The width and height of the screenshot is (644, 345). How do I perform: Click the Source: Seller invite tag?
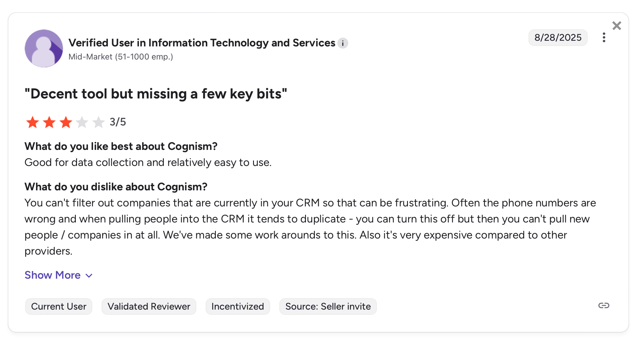click(x=328, y=306)
